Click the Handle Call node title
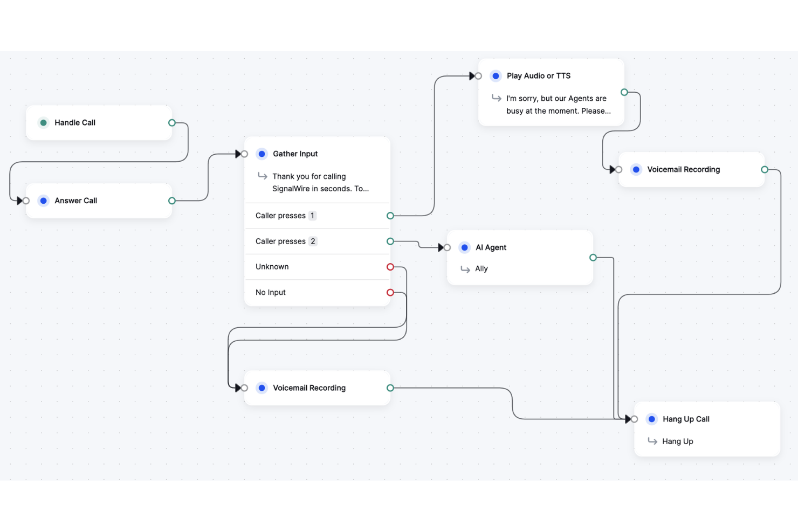Image resolution: width=798 pixels, height=532 pixels. click(x=75, y=122)
